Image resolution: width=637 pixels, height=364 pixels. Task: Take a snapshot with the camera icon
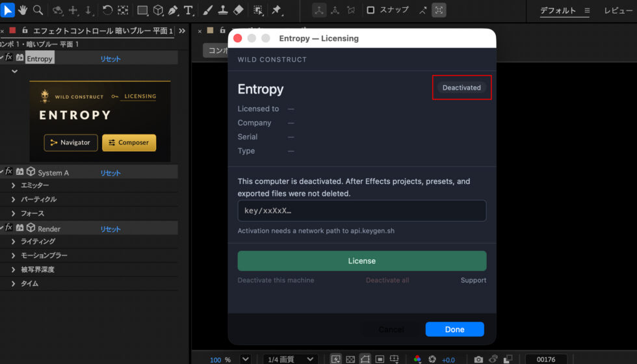(478, 359)
